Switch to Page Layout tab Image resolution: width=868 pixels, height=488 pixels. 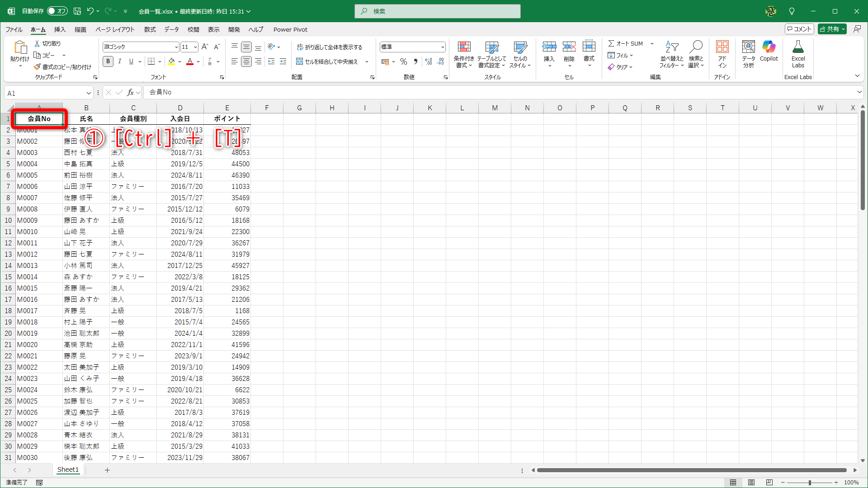[115, 29]
